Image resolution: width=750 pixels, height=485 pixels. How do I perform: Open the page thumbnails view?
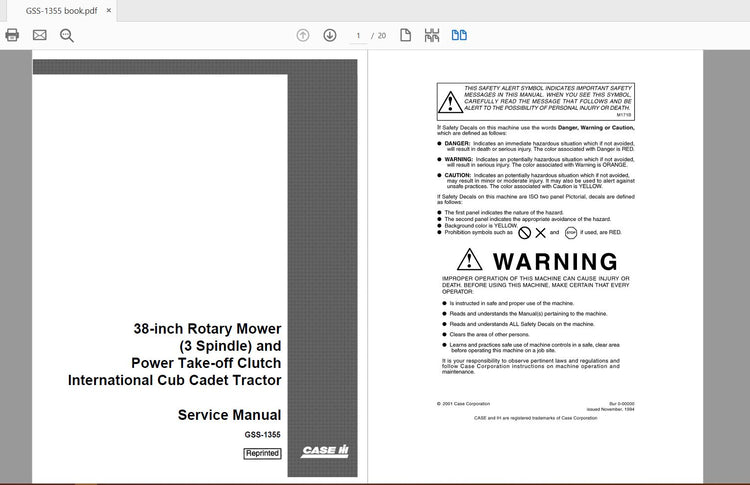(432, 35)
